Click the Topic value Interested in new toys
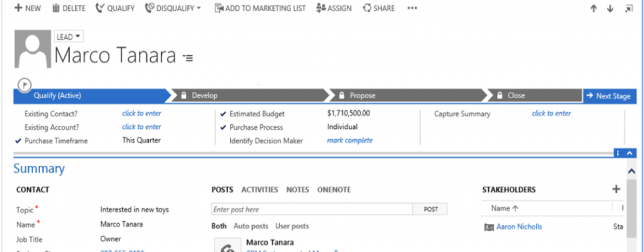Image resolution: width=644 pixels, height=252 pixels. click(x=134, y=210)
